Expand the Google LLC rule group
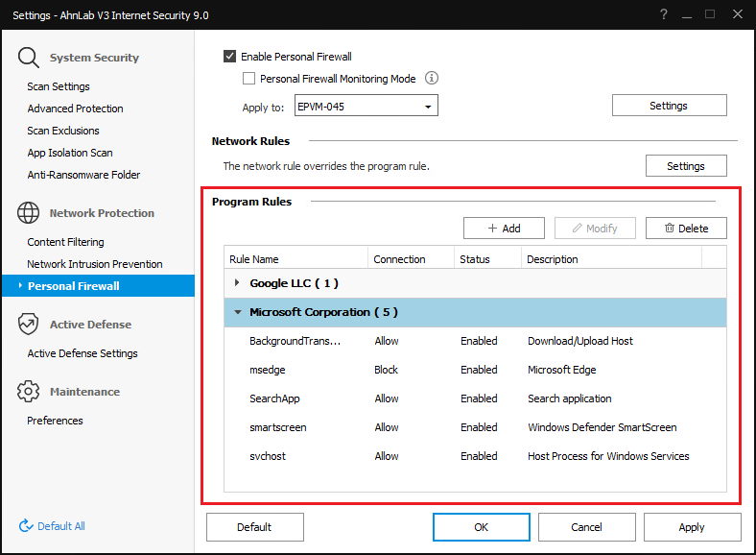 [237, 283]
